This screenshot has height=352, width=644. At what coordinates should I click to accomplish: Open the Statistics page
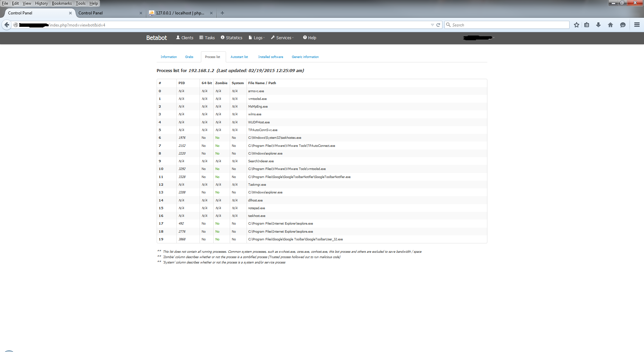[231, 38]
